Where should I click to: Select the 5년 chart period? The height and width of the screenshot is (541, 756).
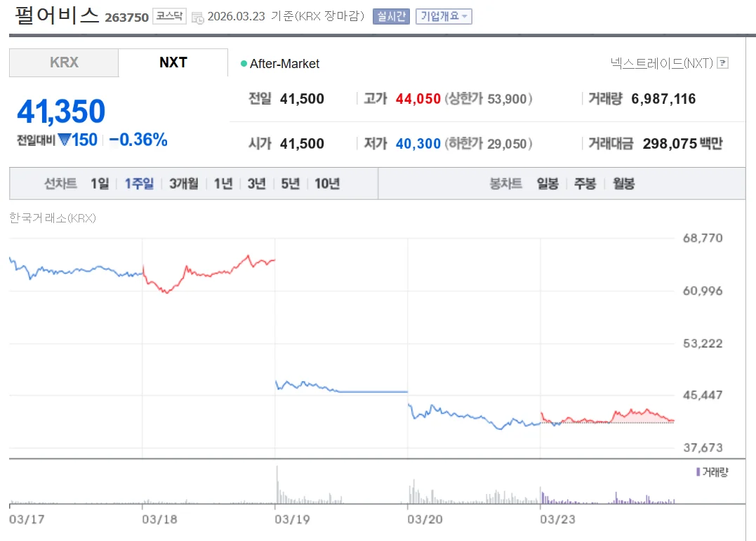point(290,184)
